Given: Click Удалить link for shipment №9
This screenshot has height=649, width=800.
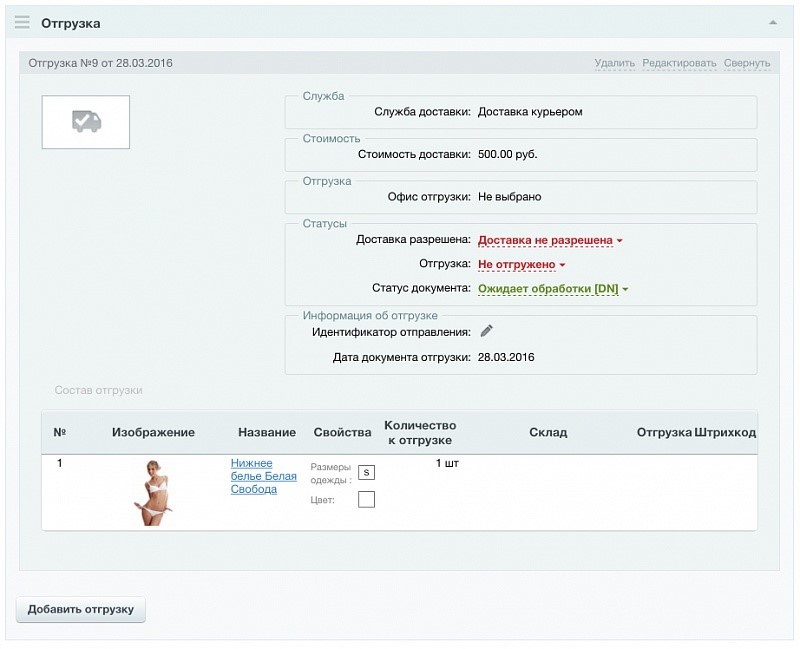Looking at the screenshot, I should coord(614,63).
